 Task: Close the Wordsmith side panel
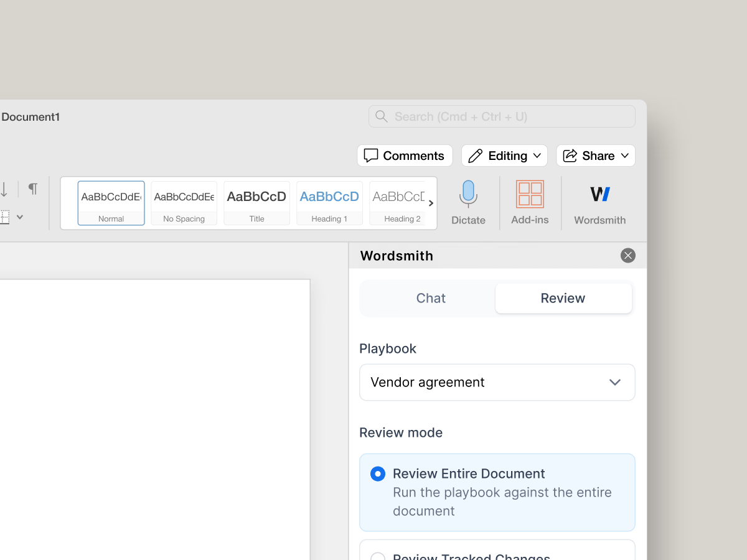(628, 255)
